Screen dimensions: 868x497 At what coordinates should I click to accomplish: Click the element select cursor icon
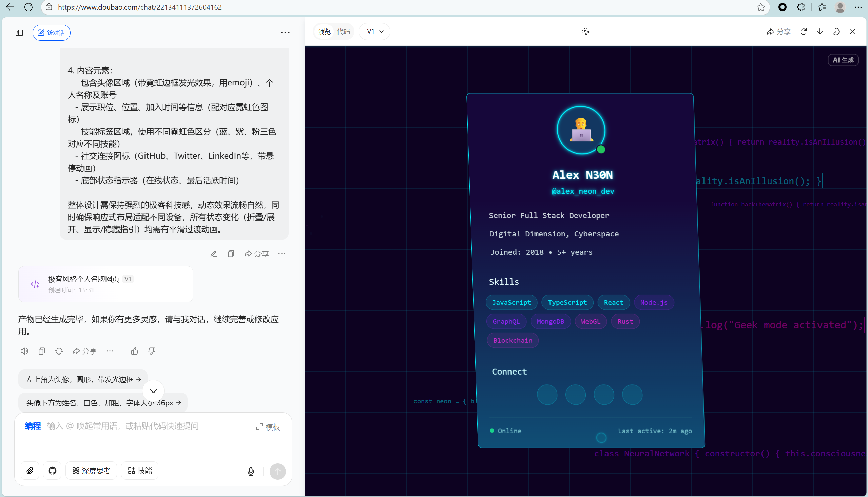[585, 32]
